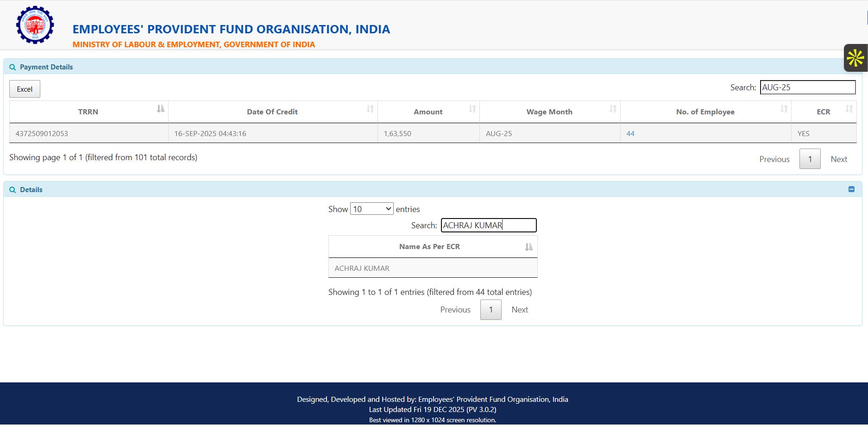Click TRRN column header
868x431 pixels.
coord(88,112)
